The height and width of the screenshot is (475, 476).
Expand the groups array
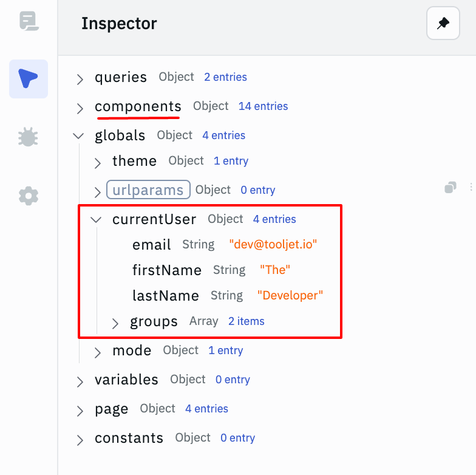(x=115, y=323)
